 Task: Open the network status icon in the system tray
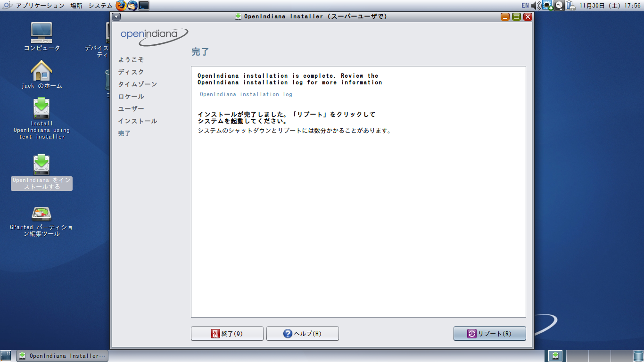click(x=547, y=6)
